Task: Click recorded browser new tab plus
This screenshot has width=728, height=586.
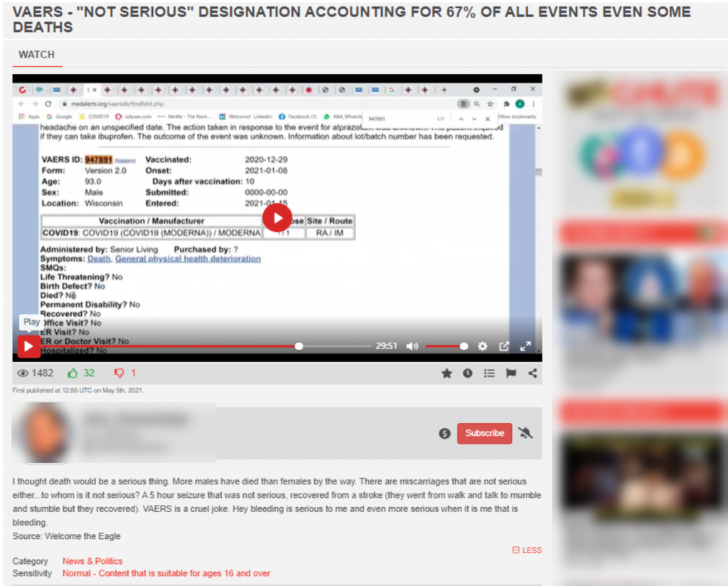Action: [444, 90]
